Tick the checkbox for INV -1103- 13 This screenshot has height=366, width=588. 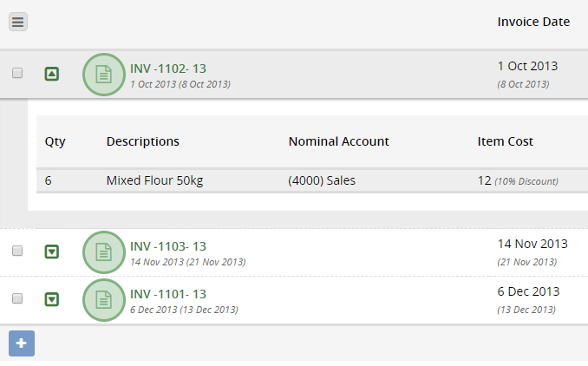[17, 251]
